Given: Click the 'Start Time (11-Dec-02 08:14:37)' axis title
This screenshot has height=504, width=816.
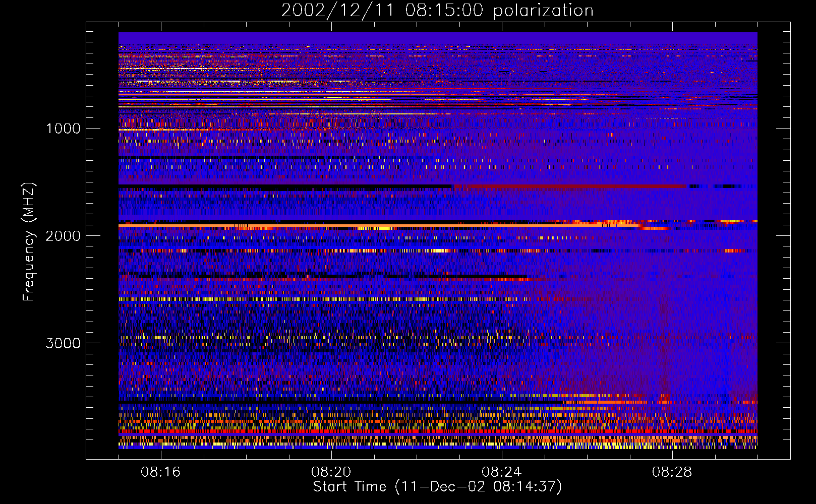Looking at the screenshot, I should [437, 487].
